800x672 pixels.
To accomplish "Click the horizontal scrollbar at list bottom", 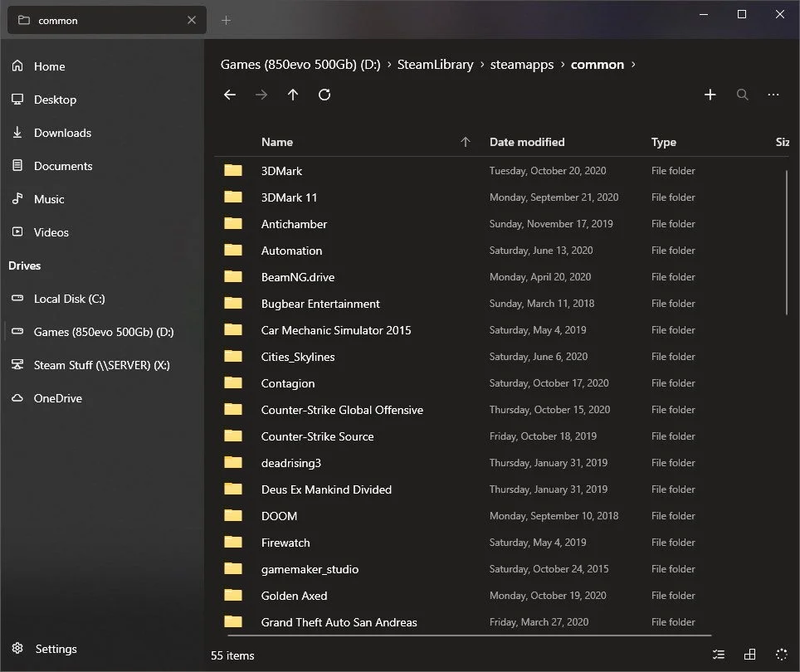I will click(470, 635).
